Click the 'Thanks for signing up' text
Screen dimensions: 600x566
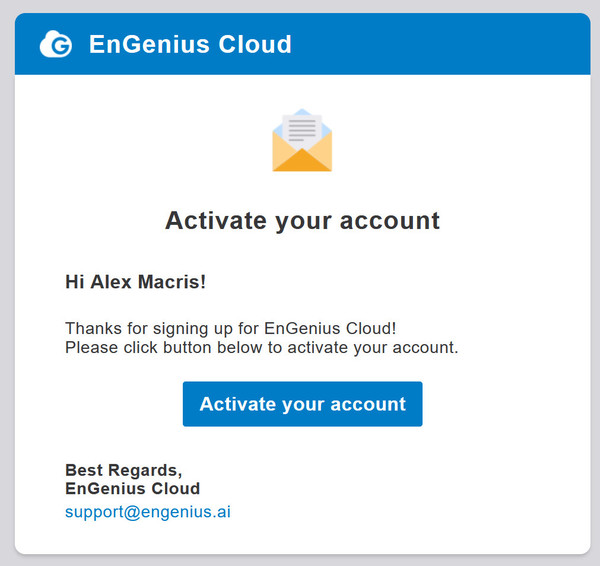tap(149, 328)
